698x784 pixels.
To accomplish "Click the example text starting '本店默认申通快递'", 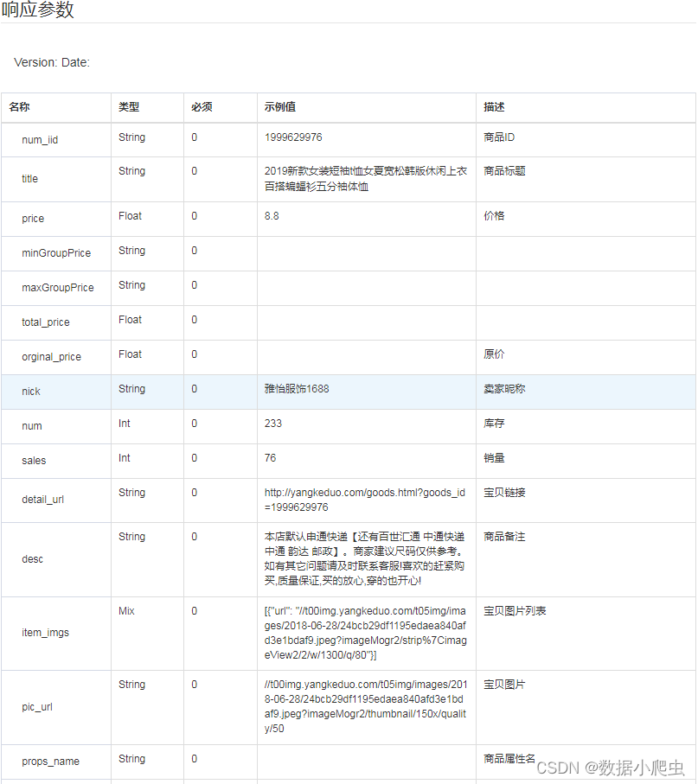I will pyautogui.click(x=365, y=559).
